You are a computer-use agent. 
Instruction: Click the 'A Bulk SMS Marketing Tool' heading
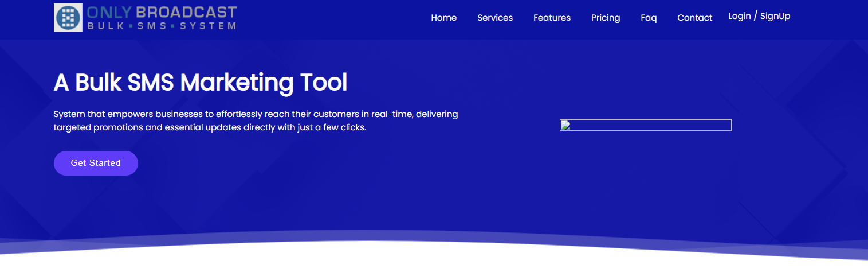point(200,83)
